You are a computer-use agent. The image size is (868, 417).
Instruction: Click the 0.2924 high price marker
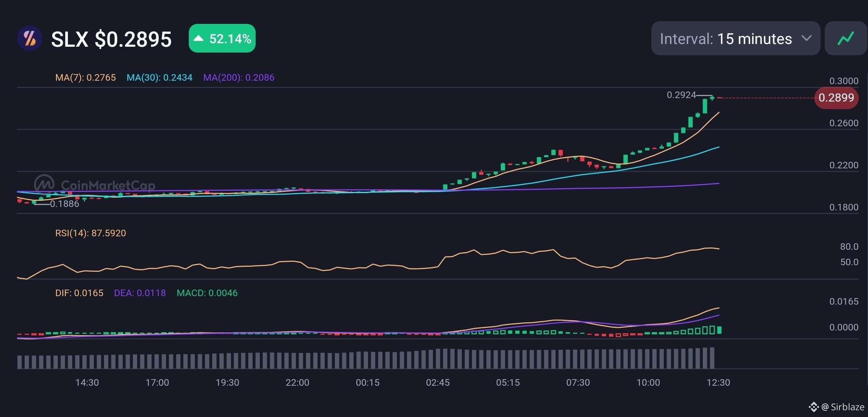681,95
